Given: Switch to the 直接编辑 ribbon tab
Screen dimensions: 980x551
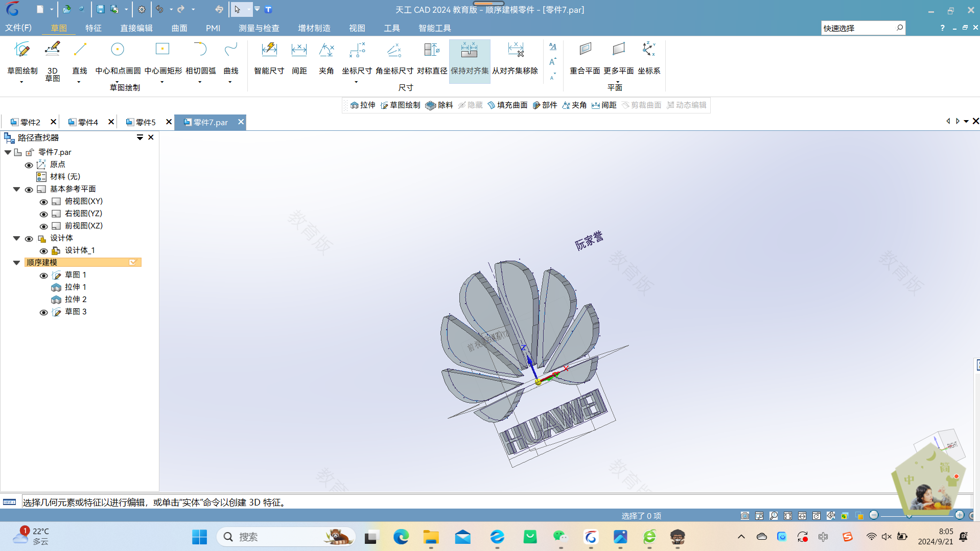Looking at the screenshot, I should [136, 28].
